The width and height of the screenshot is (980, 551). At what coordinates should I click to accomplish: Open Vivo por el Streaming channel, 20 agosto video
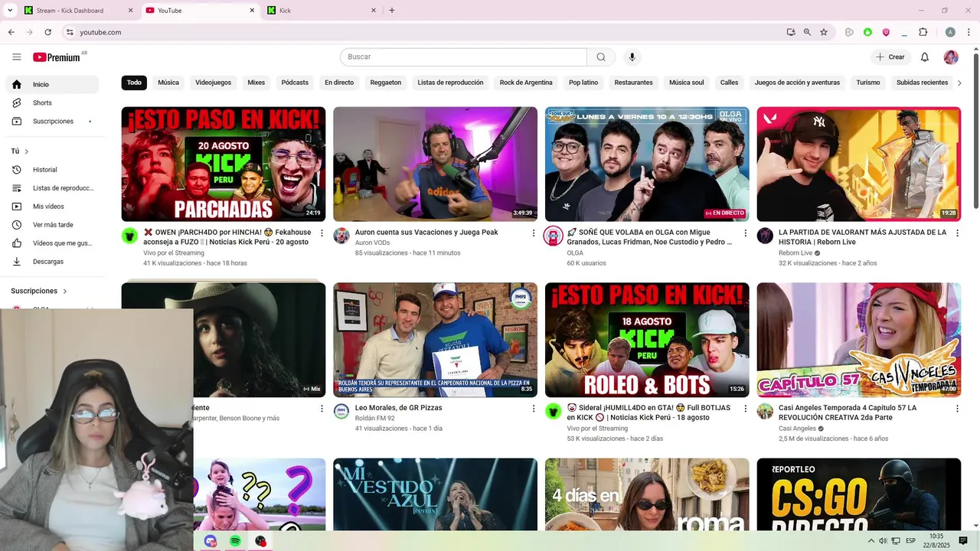[x=174, y=253]
